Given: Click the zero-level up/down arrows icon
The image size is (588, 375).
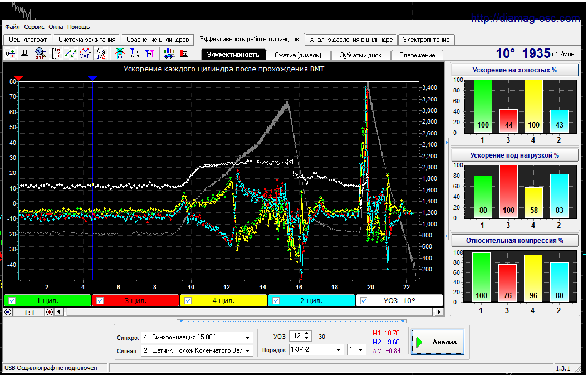Looking at the screenshot, I should 11,53.
